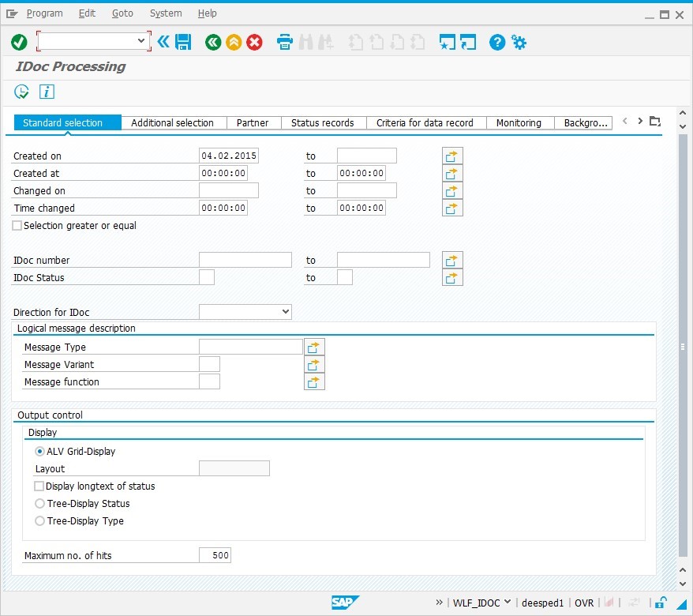Check Display longtext of status
The height and width of the screenshot is (616, 693).
click(x=39, y=486)
